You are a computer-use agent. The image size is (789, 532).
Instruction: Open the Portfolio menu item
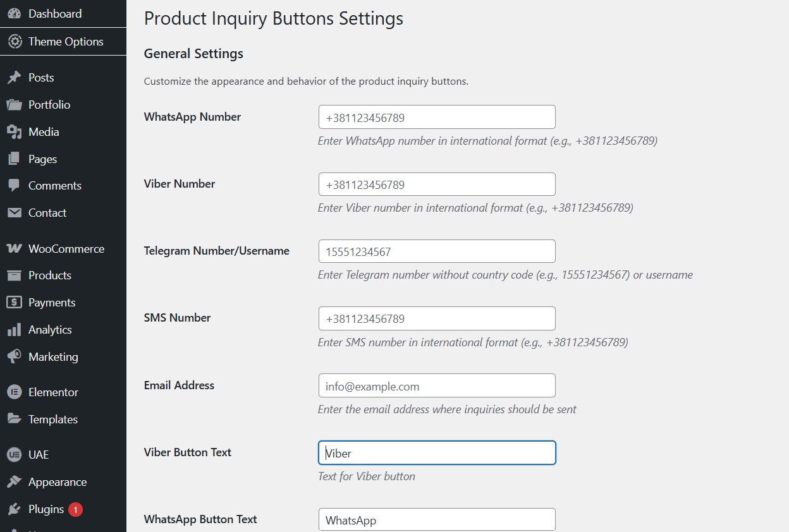pyautogui.click(x=49, y=105)
